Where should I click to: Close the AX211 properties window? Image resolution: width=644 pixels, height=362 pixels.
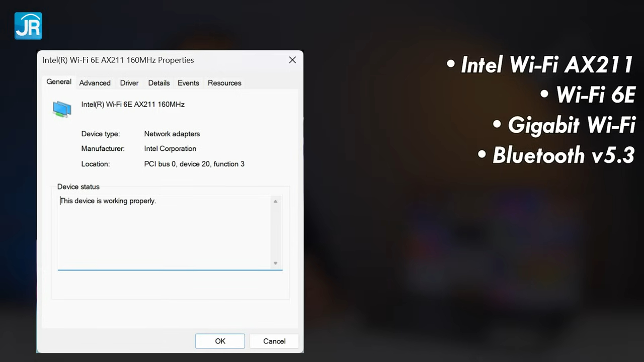pyautogui.click(x=292, y=60)
